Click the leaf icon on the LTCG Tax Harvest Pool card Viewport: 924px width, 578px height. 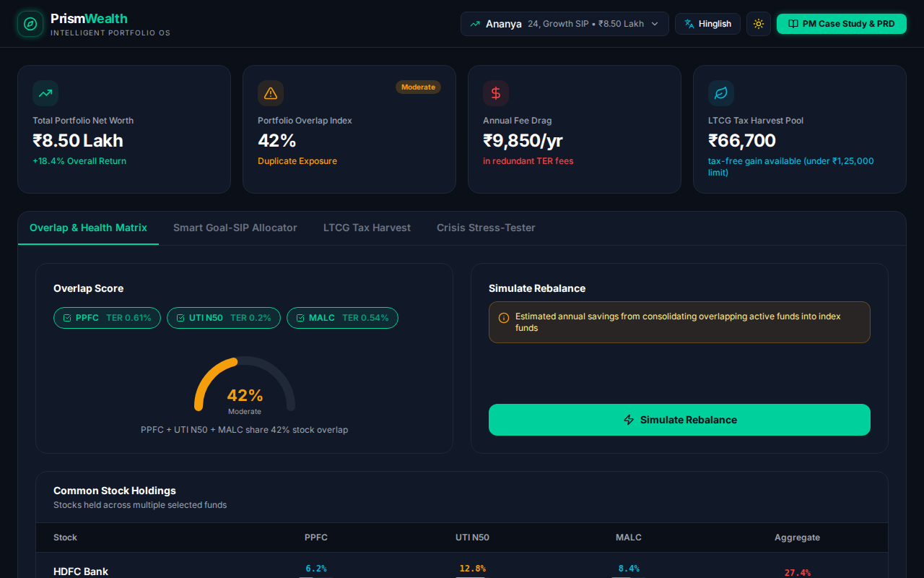point(721,93)
